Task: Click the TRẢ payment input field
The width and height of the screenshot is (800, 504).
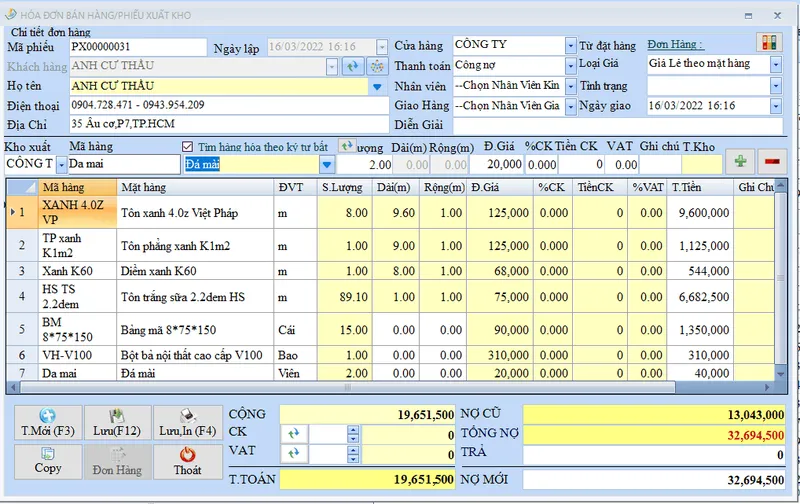Action: (x=654, y=455)
